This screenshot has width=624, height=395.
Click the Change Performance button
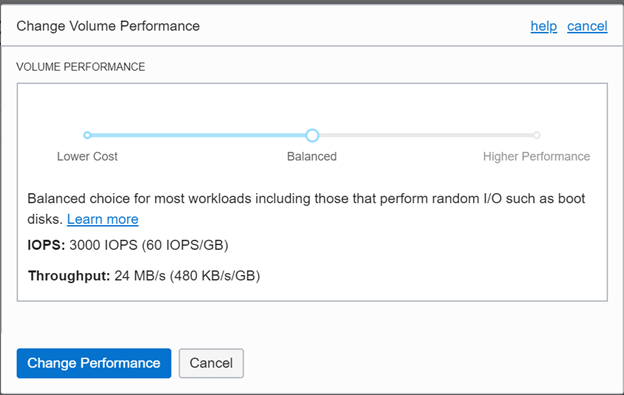94,363
